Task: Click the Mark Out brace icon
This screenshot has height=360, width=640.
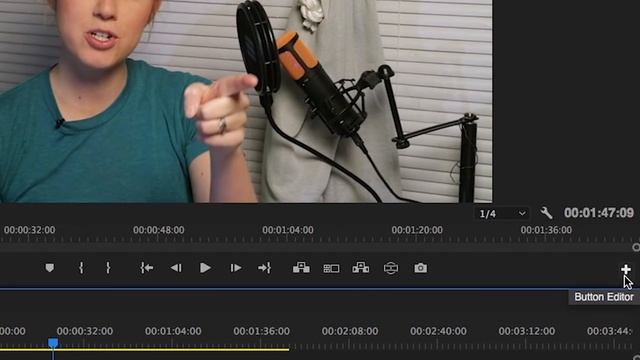Action: click(108, 268)
